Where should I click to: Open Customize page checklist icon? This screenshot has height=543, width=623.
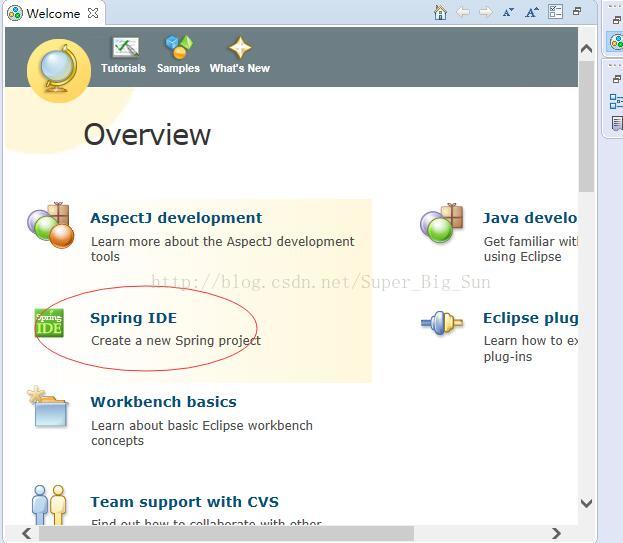555,12
